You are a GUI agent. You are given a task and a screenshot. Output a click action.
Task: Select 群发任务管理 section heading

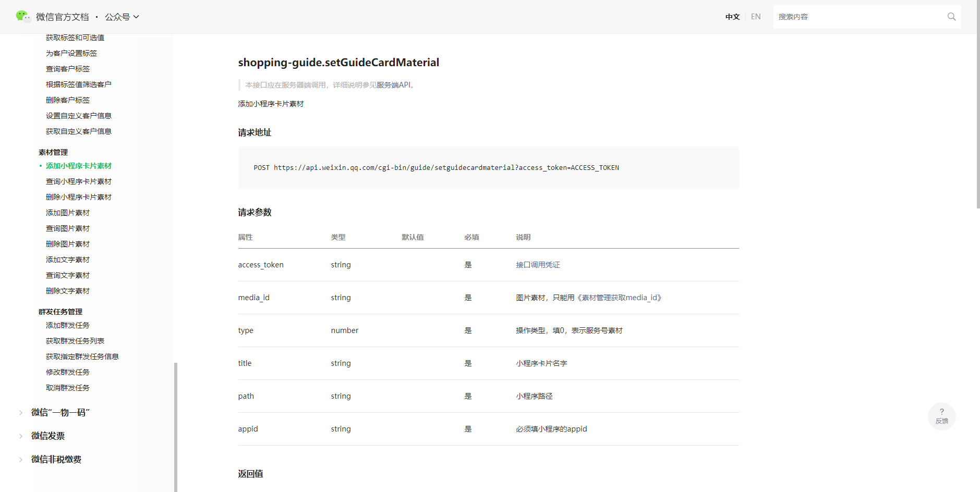coord(61,312)
